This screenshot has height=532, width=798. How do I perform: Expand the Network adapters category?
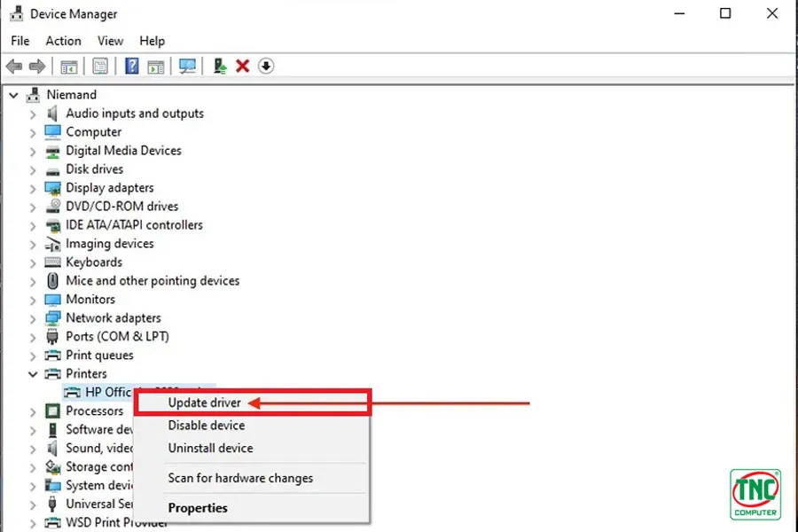33,318
